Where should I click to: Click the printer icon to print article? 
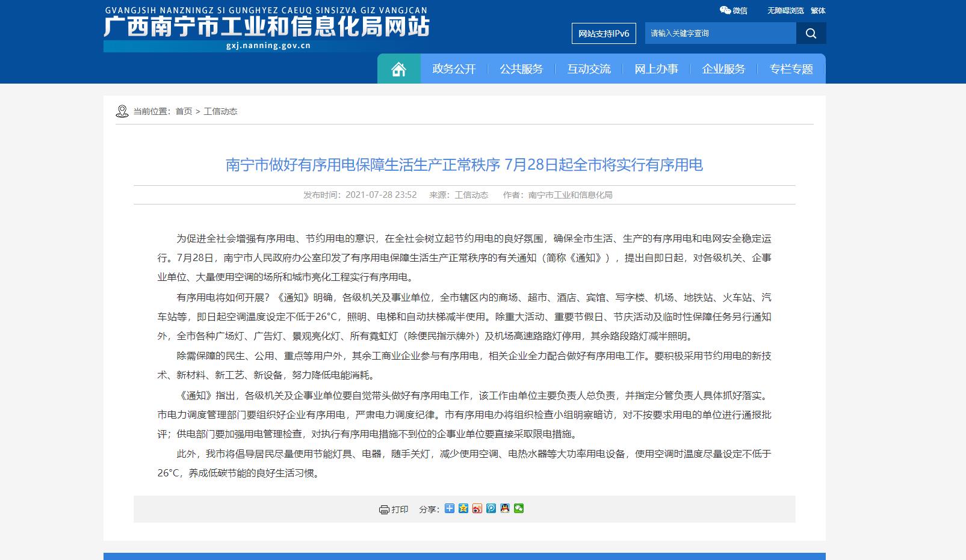384,509
